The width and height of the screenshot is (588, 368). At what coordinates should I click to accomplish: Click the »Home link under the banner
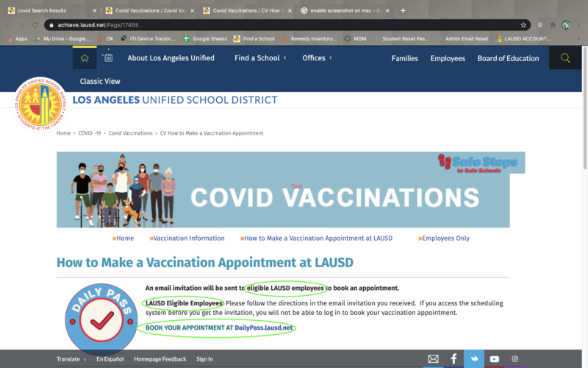(x=123, y=238)
